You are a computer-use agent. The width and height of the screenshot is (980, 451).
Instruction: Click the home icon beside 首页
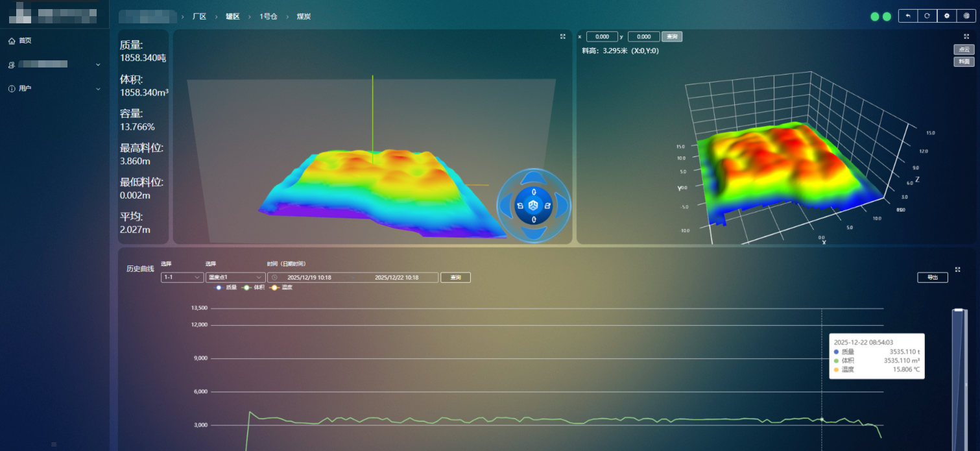tap(12, 41)
